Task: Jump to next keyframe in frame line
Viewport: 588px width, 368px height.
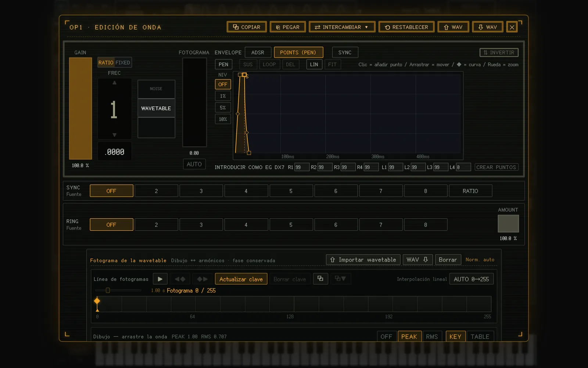Action: pos(202,279)
